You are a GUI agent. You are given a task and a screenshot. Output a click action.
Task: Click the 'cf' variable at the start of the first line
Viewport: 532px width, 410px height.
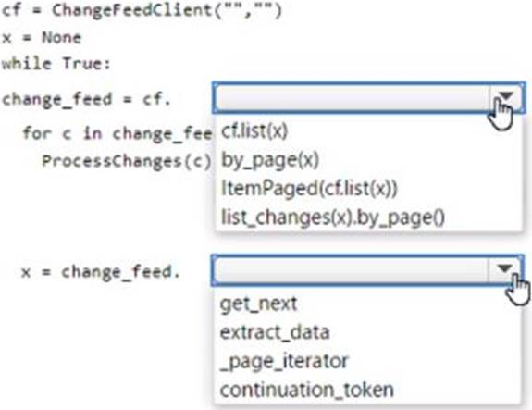(11, 10)
